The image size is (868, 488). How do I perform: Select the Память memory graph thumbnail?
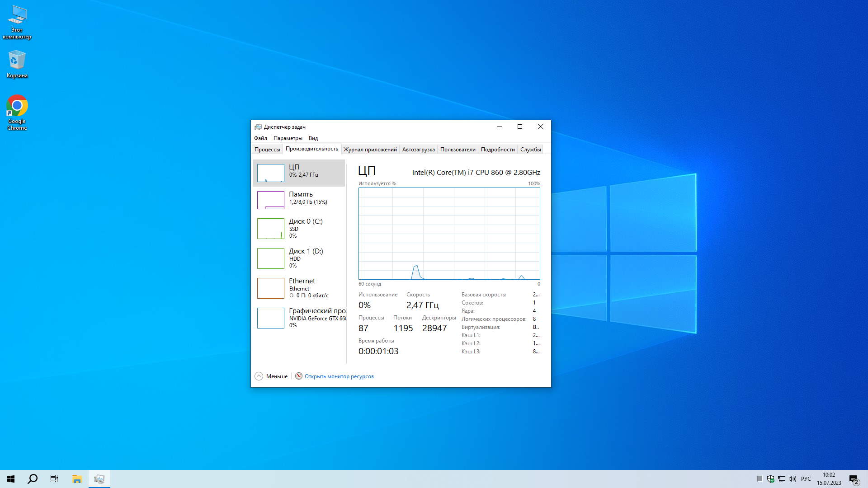pyautogui.click(x=270, y=200)
